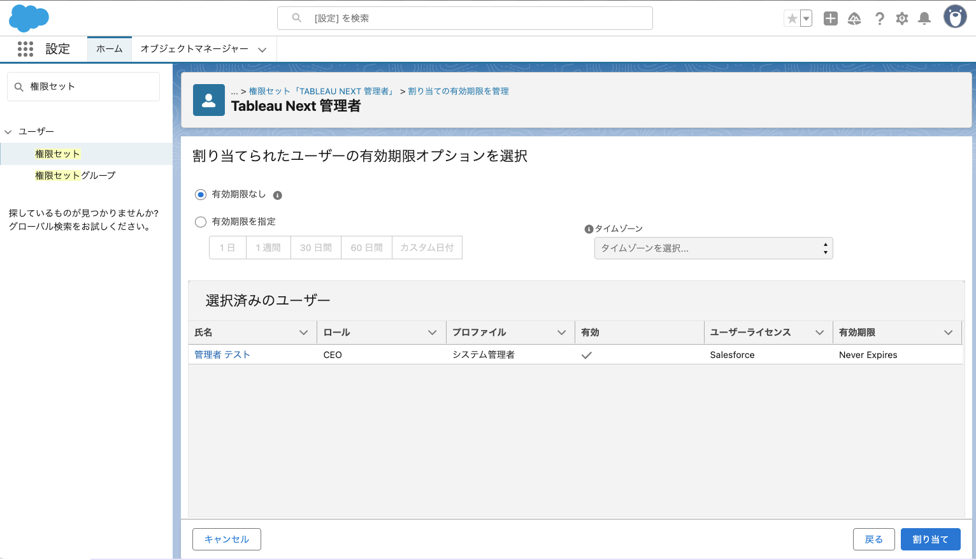The height and width of the screenshot is (560, 976).
Task: Open the notifications bell
Action: pos(924,18)
